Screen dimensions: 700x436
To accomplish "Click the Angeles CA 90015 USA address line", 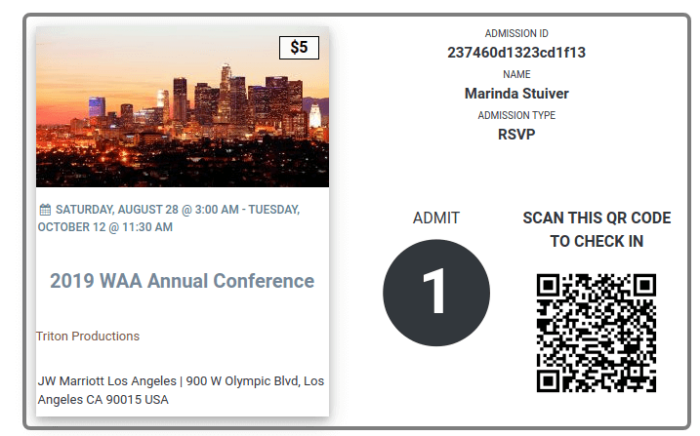I will (x=103, y=399).
